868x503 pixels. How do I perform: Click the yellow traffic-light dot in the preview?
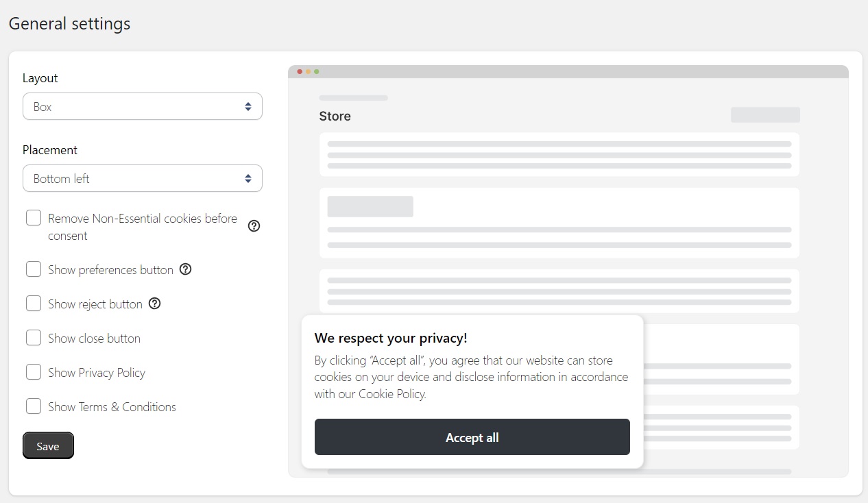[x=308, y=71]
